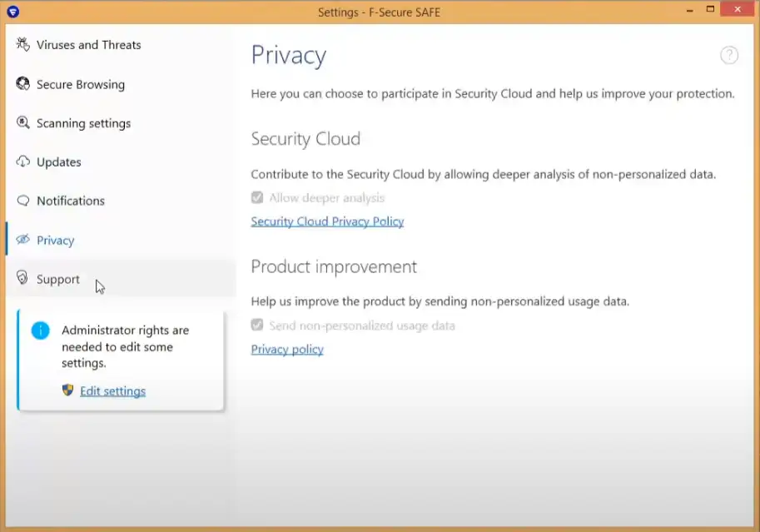760x532 pixels.
Task: Click the Scanning settings magnifier icon
Action: (22, 123)
